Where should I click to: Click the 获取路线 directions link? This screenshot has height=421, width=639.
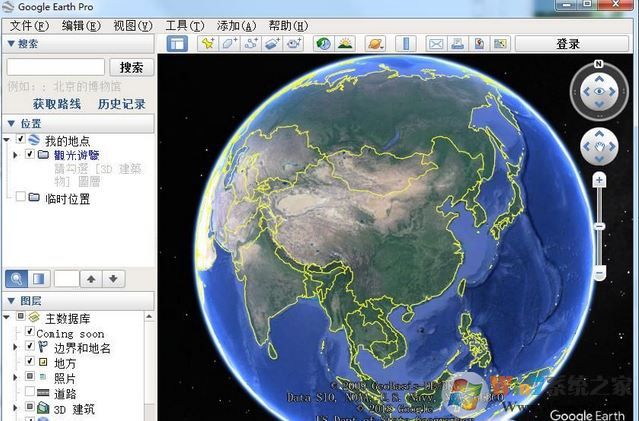tap(56, 103)
